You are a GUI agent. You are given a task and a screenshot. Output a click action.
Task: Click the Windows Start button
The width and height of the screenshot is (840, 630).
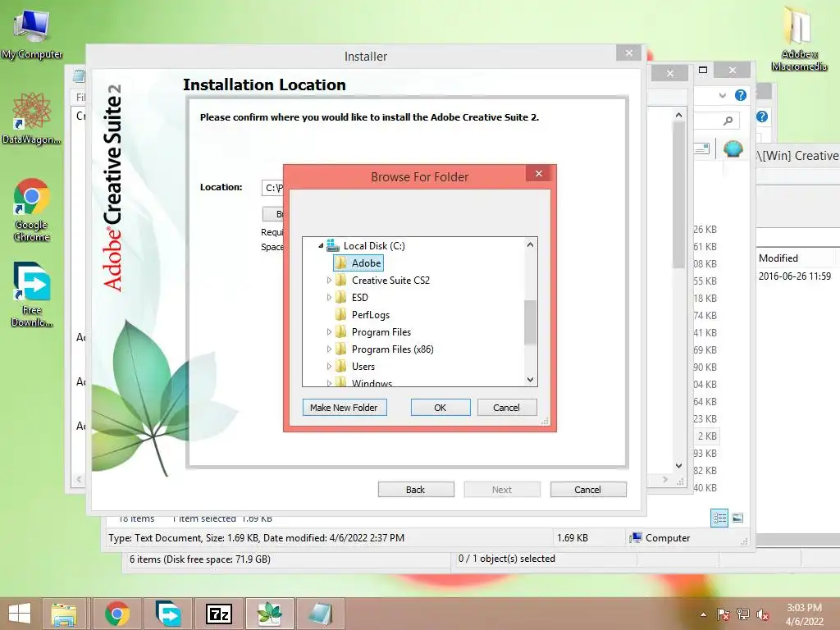tap(20, 614)
